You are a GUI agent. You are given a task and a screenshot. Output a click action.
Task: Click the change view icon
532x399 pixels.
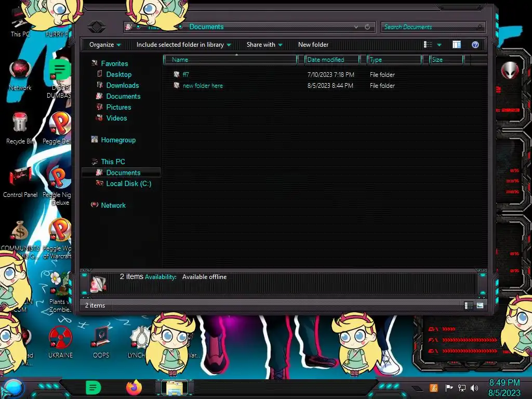pyautogui.click(x=428, y=45)
